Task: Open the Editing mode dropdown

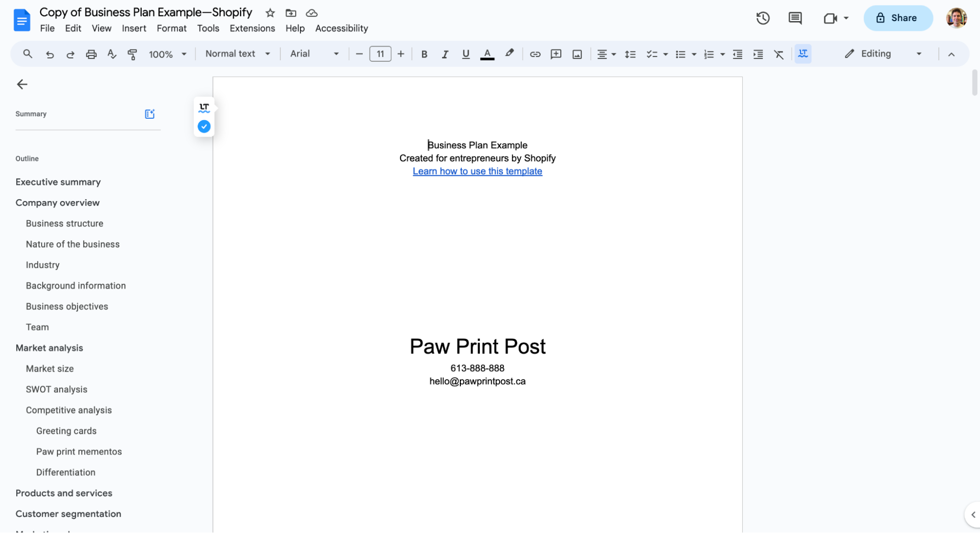Action: [x=883, y=54]
